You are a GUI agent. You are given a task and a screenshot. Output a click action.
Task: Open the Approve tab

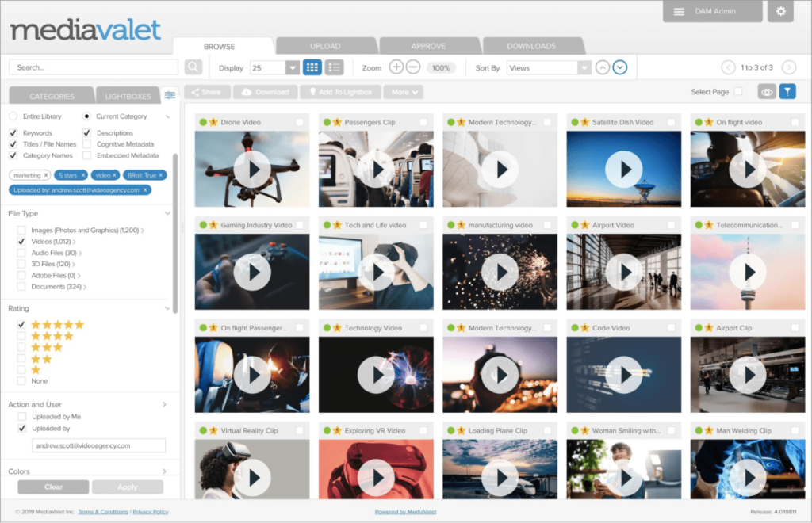428,46
